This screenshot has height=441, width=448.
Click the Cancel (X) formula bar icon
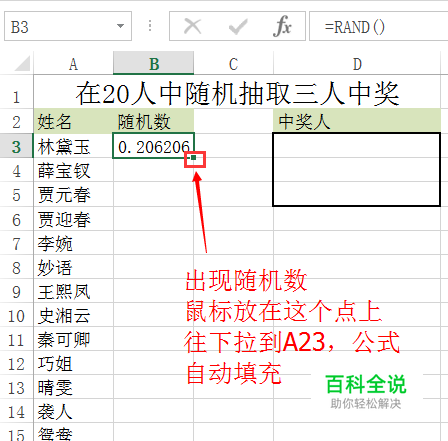pyautogui.click(x=193, y=26)
